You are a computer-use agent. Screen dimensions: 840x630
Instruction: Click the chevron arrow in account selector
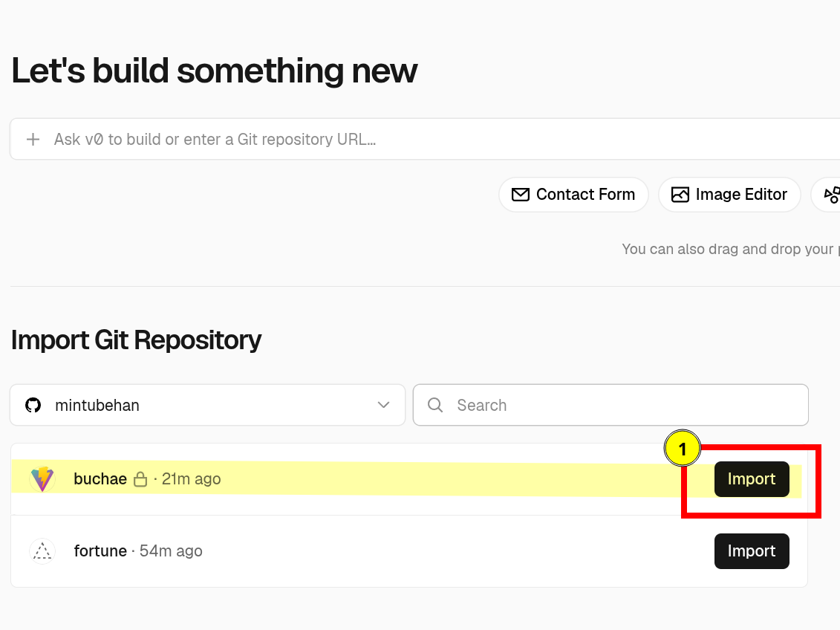(383, 405)
